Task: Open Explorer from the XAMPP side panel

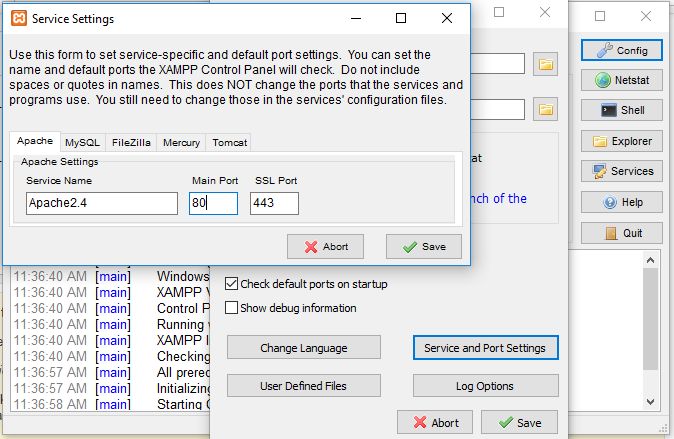Action: [x=622, y=141]
